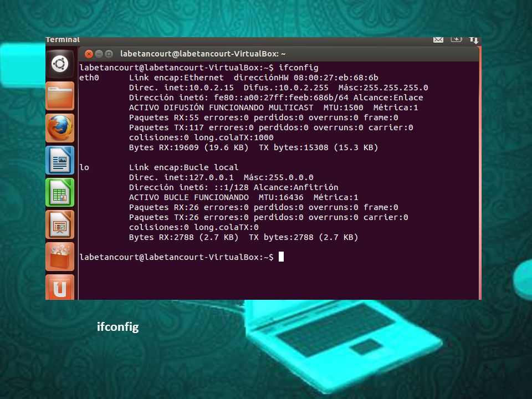Open LibreOffice Calc spreadsheet from the launcher
The image size is (532, 399).
coord(60,192)
